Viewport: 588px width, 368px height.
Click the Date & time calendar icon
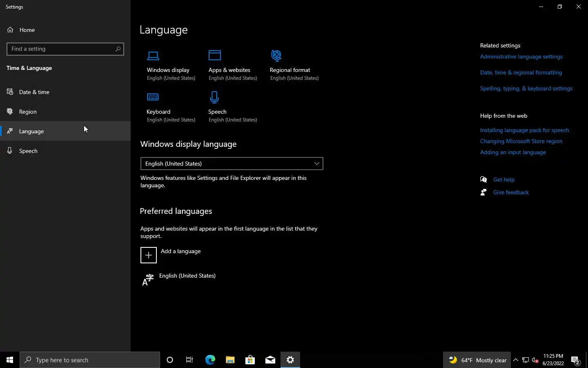click(x=10, y=92)
